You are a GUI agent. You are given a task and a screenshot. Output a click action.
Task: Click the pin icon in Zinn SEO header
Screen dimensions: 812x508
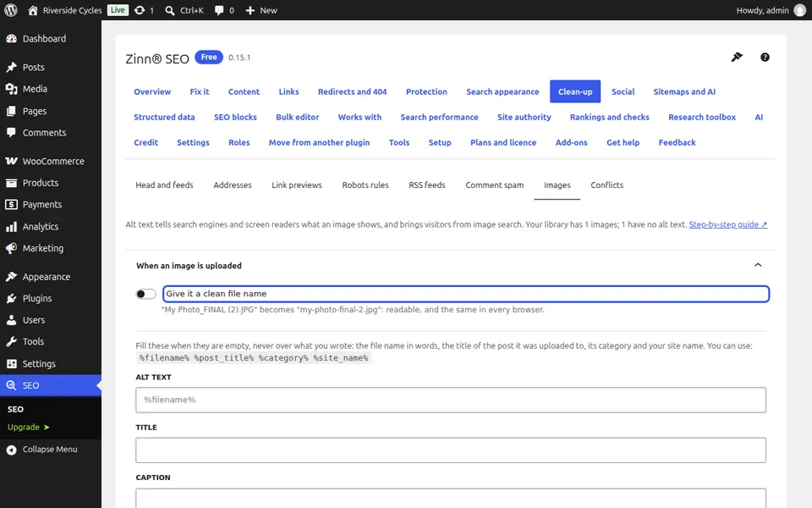(x=737, y=57)
